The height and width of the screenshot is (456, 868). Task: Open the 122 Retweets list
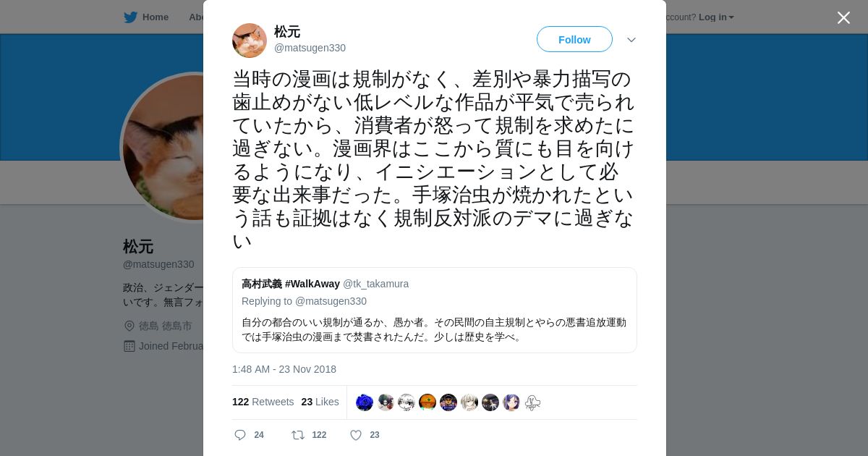(x=263, y=402)
